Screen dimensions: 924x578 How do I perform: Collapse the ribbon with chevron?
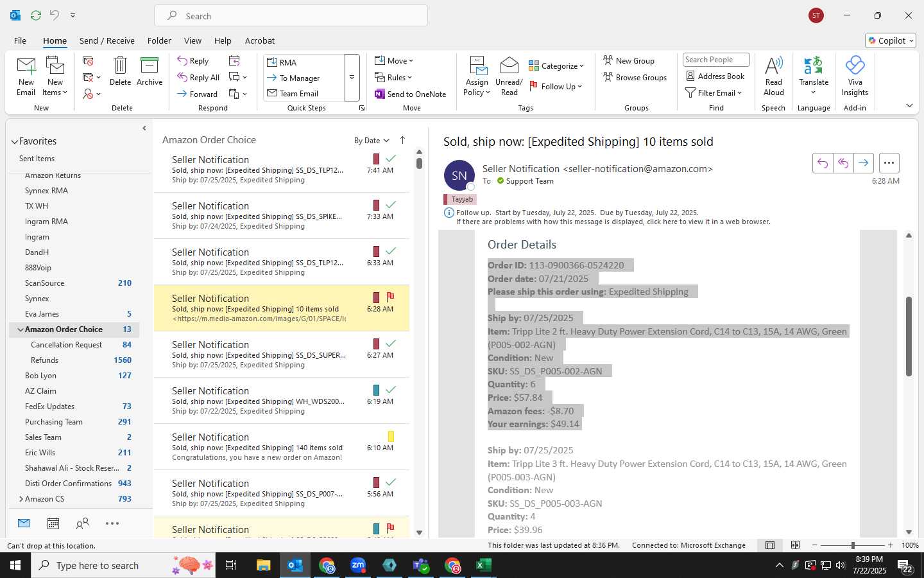[909, 105]
